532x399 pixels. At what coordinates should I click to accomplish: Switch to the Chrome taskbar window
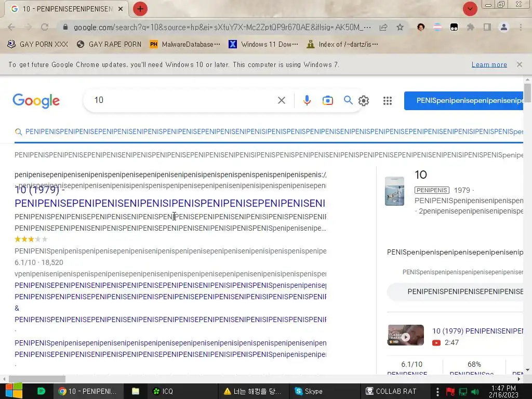coord(87,391)
